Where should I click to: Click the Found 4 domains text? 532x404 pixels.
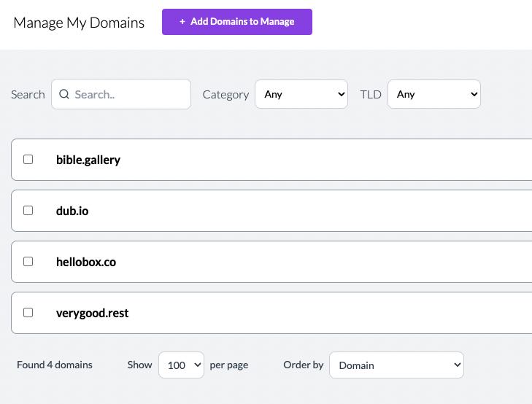(x=55, y=365)
